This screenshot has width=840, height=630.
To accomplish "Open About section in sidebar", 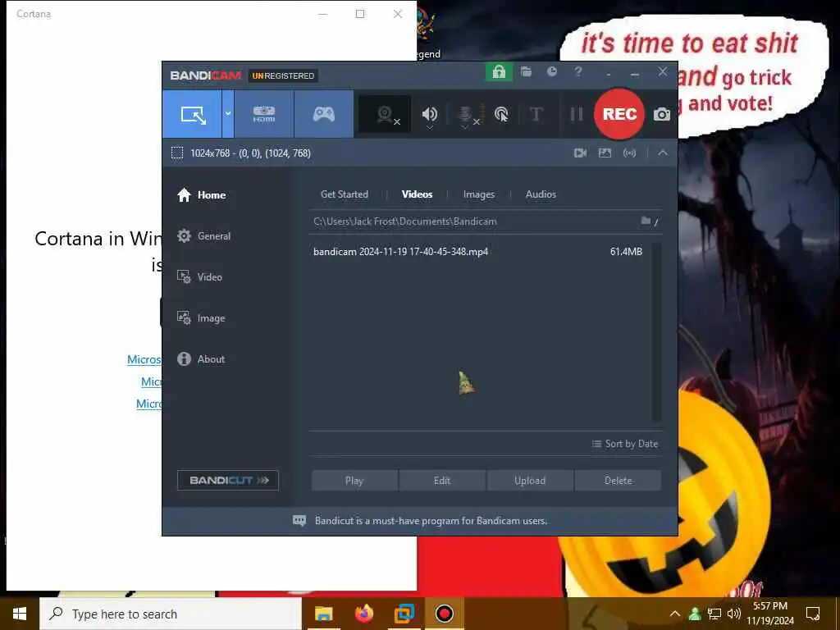I will pos(202,359).
